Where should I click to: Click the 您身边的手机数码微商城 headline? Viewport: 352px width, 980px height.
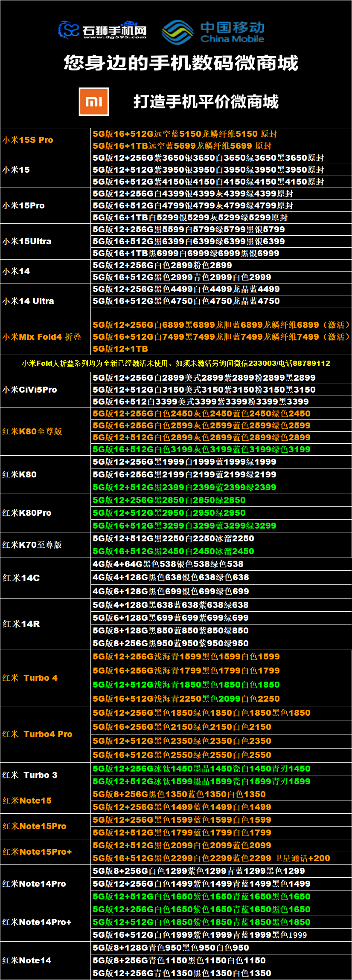[x=180, y=63]
